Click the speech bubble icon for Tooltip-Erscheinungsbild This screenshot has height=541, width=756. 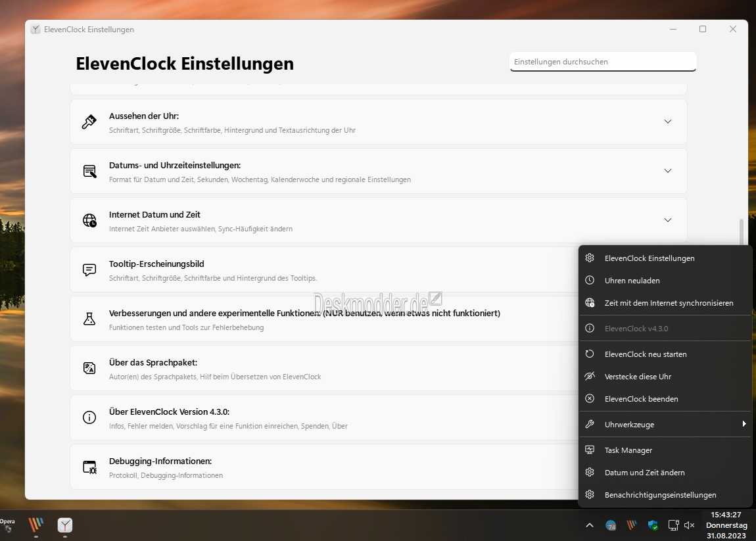[89, 270]
